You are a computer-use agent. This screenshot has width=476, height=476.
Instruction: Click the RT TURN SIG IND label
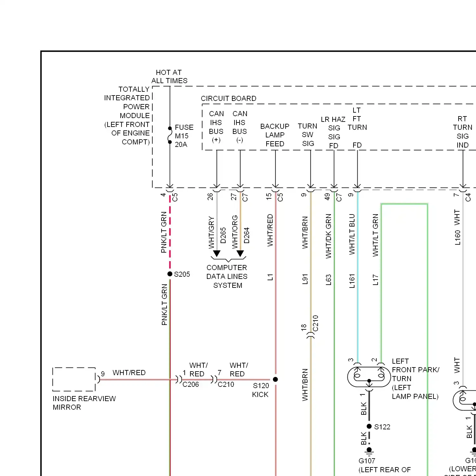point(462,132)
